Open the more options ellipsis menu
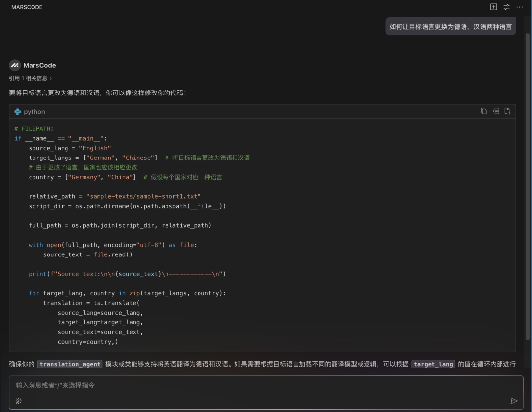The width and height of the screenshot is (532, 412). click(520, 7)
